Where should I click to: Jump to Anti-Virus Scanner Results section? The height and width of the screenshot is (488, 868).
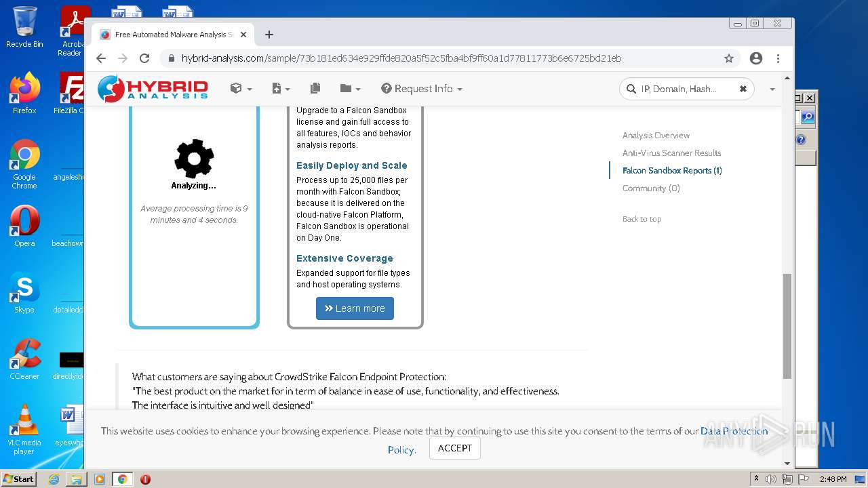coord(671,153)
